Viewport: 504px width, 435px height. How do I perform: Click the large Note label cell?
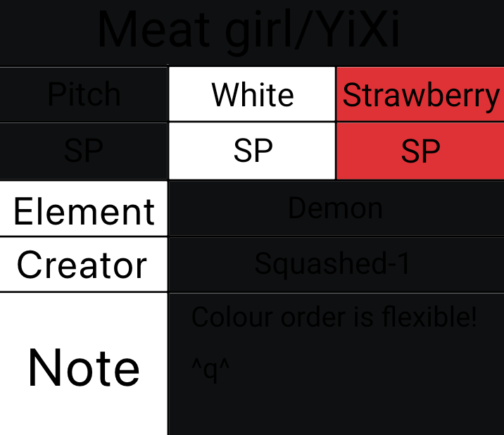coord(84,367)
